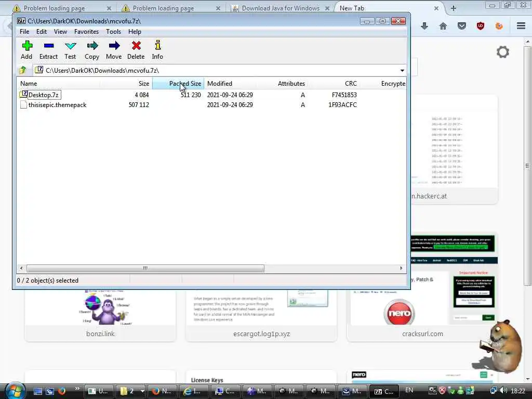532x399 pixels.
Task: Click the scroll right arrow in file list
Action: [401, 268]
